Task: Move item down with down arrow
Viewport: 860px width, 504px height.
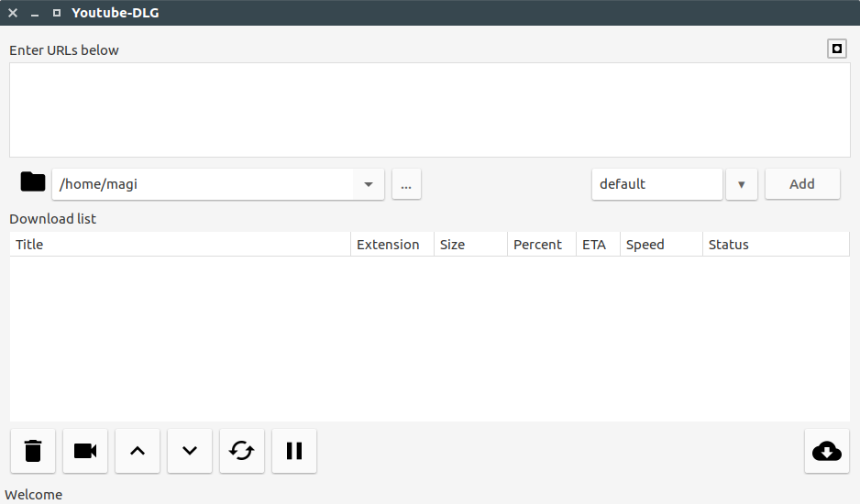Action: [x=190, y=451]
